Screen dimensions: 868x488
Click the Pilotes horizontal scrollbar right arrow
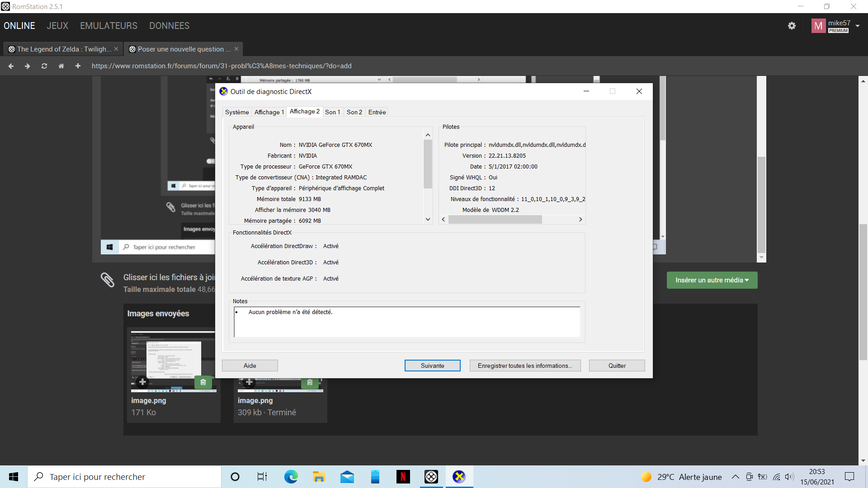pos(580,220)
